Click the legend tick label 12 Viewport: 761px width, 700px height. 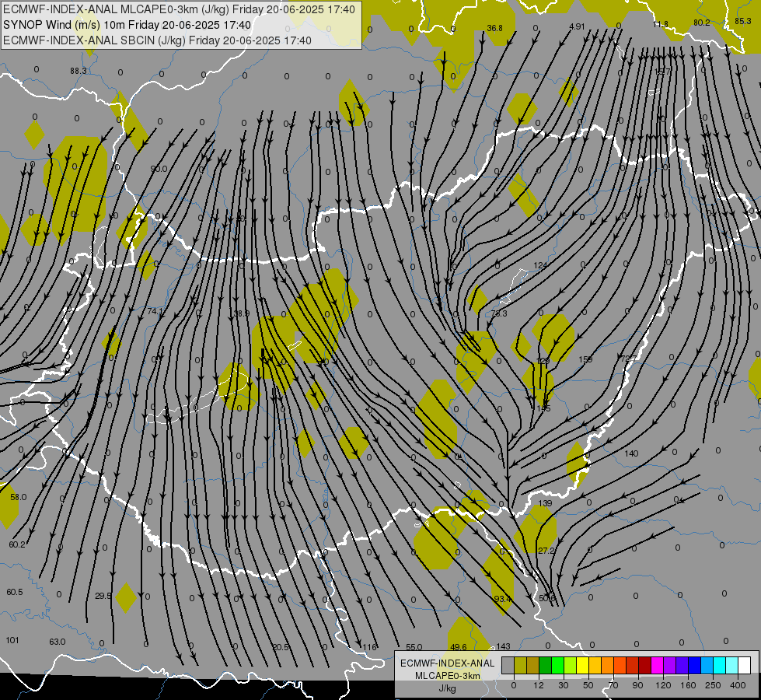[x=538, y=685]
